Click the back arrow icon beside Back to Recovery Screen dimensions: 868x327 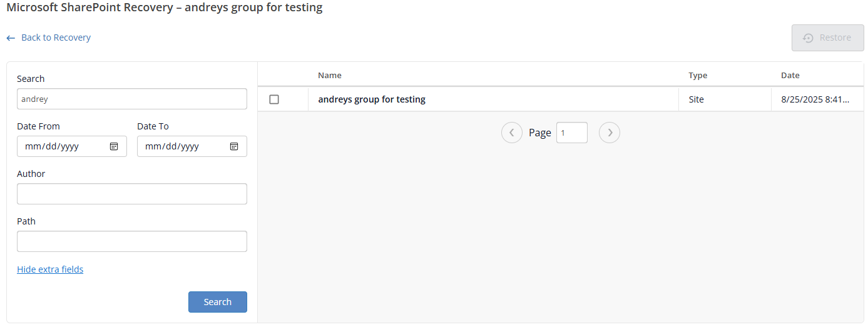(11, 38)
